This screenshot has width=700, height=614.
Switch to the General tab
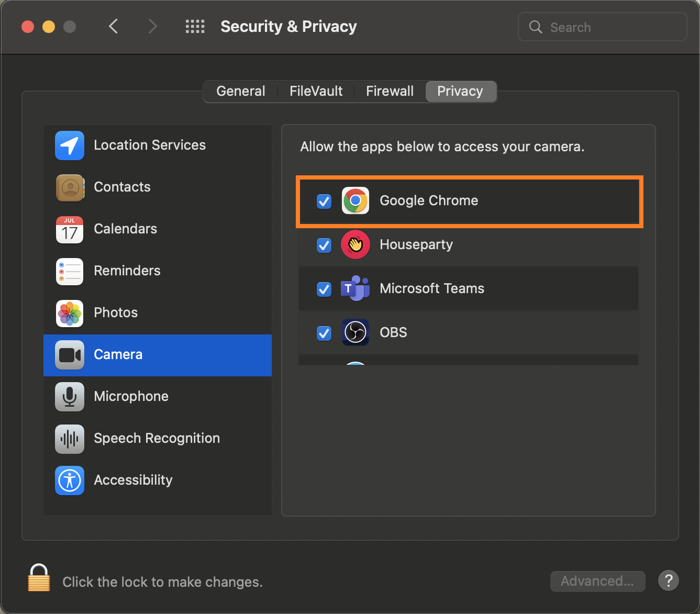[x=241, y=92]
